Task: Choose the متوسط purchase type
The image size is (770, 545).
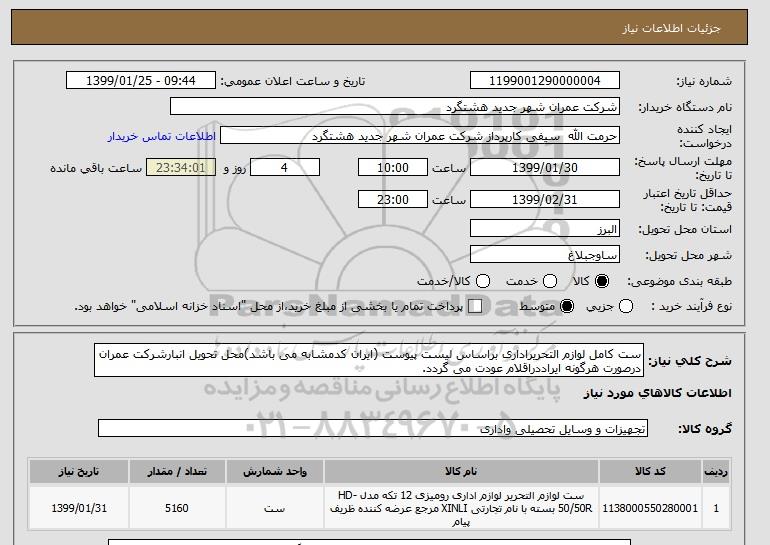Action: (567, 306)
